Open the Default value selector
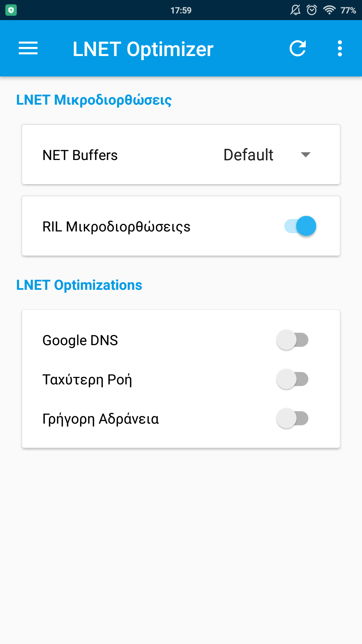 point(248,155)
